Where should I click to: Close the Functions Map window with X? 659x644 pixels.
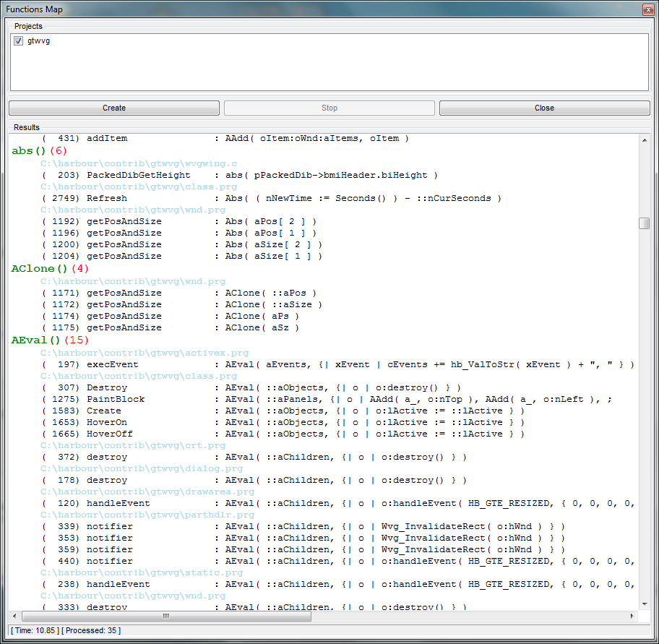click(647, 9)
